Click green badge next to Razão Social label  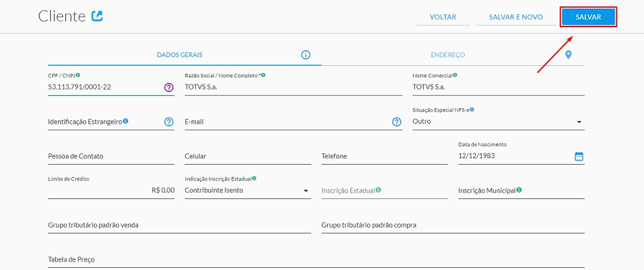pyautogui.click(x=263, y=75)
